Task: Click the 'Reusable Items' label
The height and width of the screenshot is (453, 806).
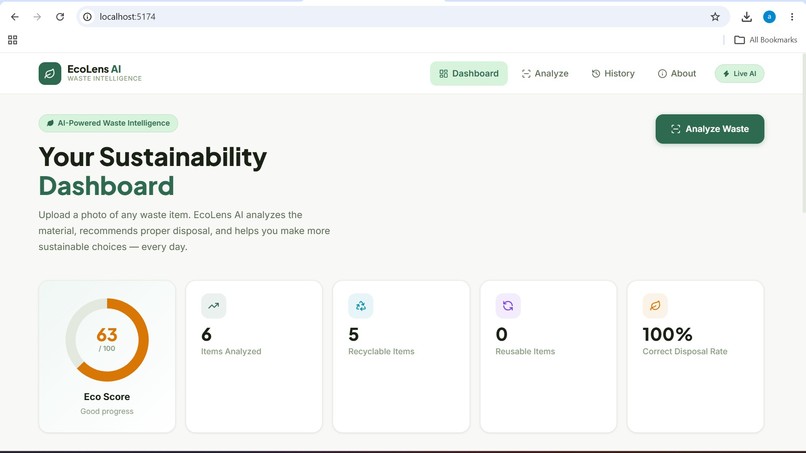Action: 525,352
